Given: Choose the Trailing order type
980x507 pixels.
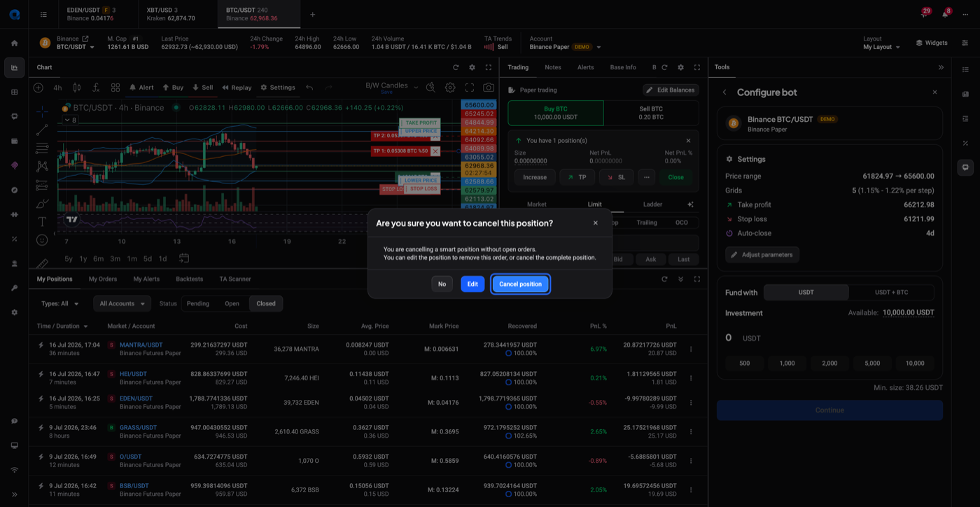Looking at the screenshot, I should [x=647, y=223].
